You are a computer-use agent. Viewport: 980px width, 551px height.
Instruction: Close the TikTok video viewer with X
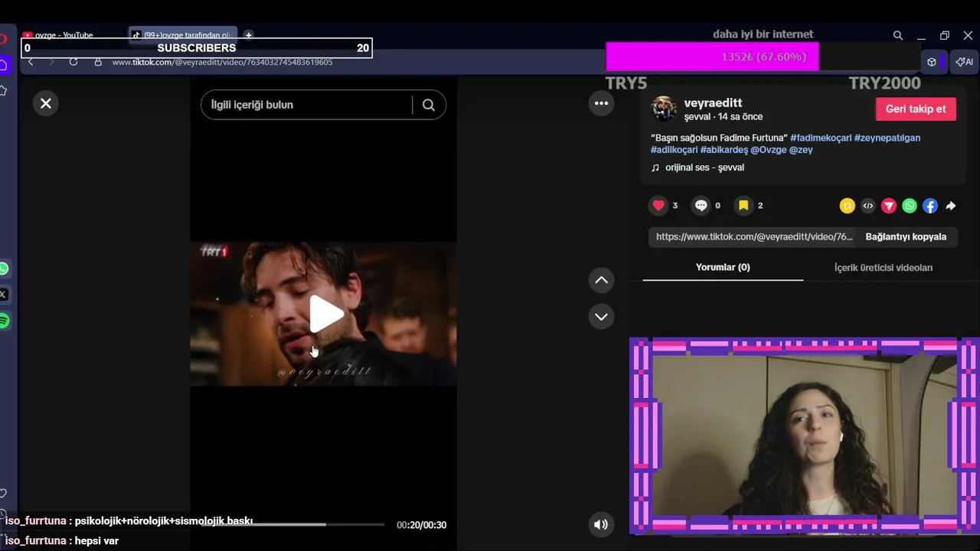point(46,103)
